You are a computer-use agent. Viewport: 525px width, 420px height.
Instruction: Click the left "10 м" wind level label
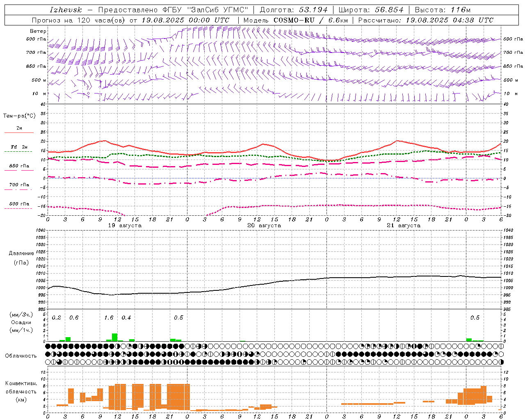point(39,94)
